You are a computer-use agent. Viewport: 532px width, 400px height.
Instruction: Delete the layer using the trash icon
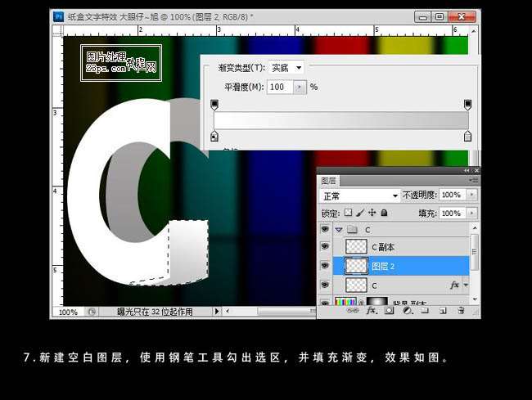coord(461,310)
